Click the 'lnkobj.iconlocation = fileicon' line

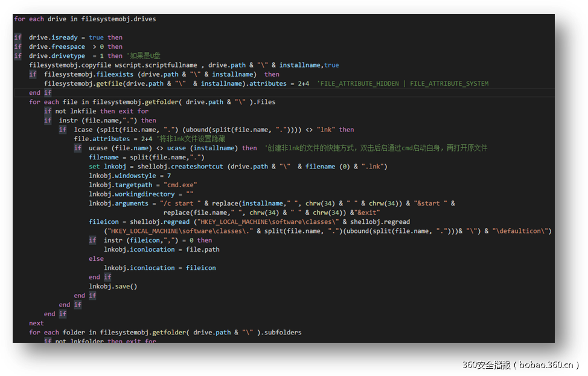point(160,268)
